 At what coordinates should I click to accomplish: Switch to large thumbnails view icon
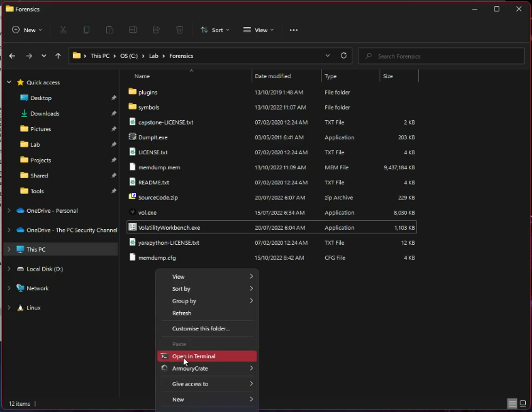pos(522,404)
